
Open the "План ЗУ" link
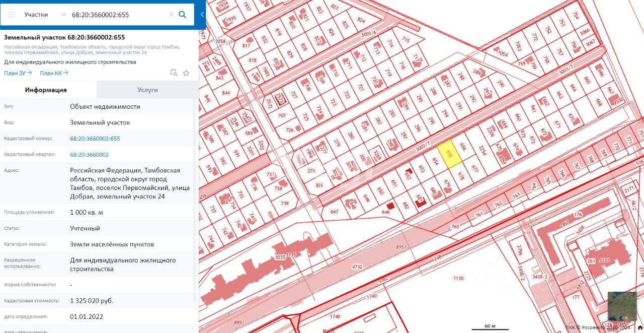[x=18, y=73]
